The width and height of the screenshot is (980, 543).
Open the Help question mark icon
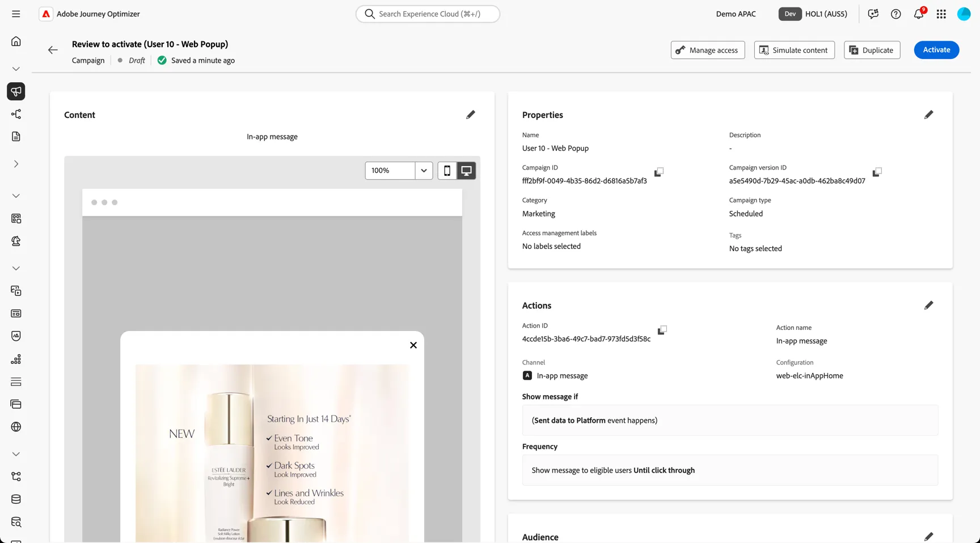pyautogui.click(x=895, y=14)
